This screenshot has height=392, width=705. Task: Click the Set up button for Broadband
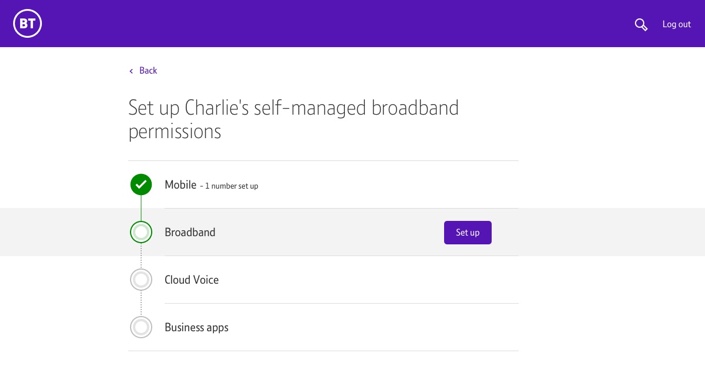(468, 232)
